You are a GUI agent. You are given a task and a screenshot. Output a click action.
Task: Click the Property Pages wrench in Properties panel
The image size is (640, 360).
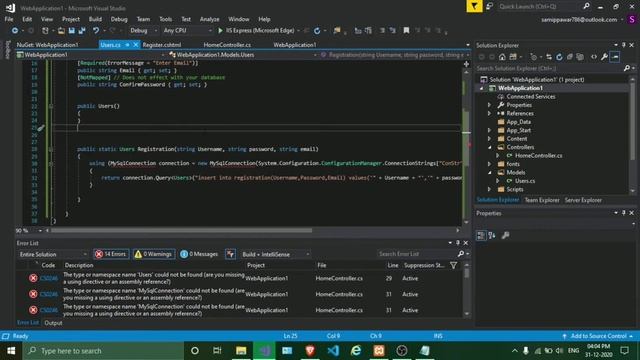point(505,235)
